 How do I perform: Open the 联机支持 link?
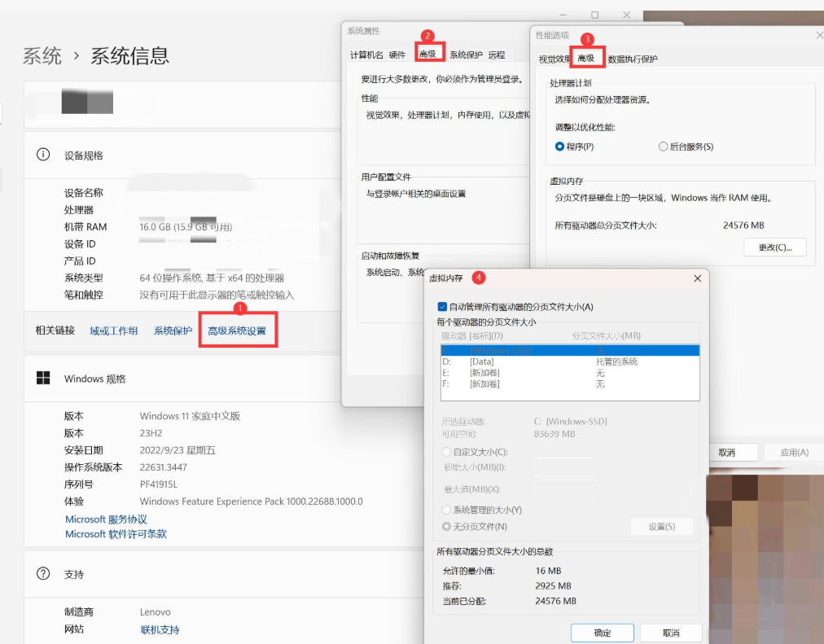click(160, 629)
